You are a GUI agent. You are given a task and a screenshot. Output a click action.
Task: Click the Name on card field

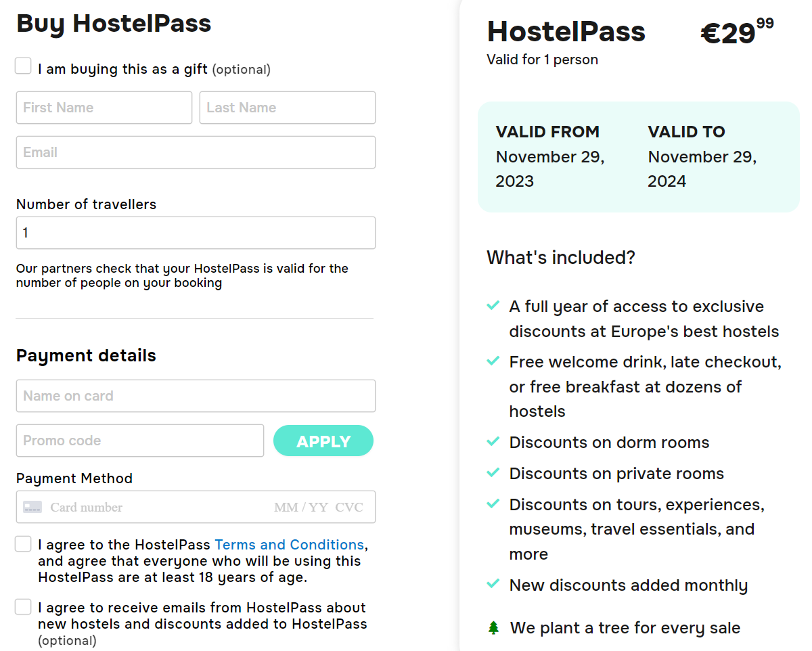(x=196, y=396)
